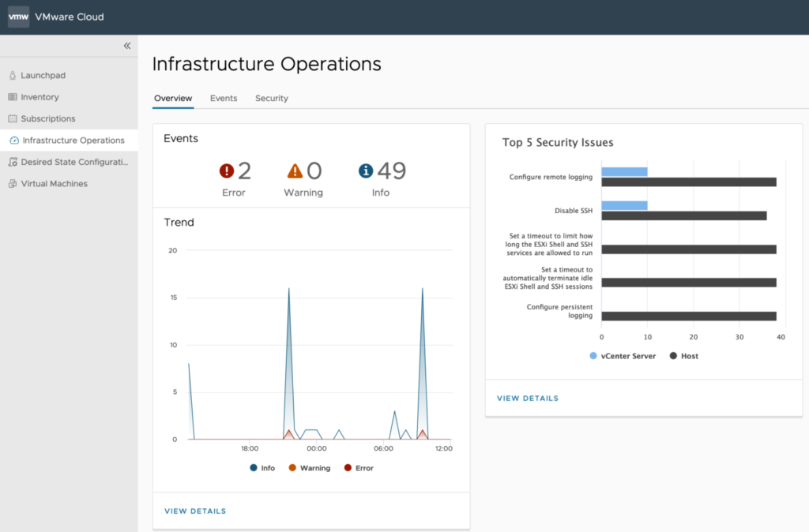The height and width of the screenshot is (532, 809).
Task: Collapse the sidebar with double-chevron
Action: (x=127, y=46)
